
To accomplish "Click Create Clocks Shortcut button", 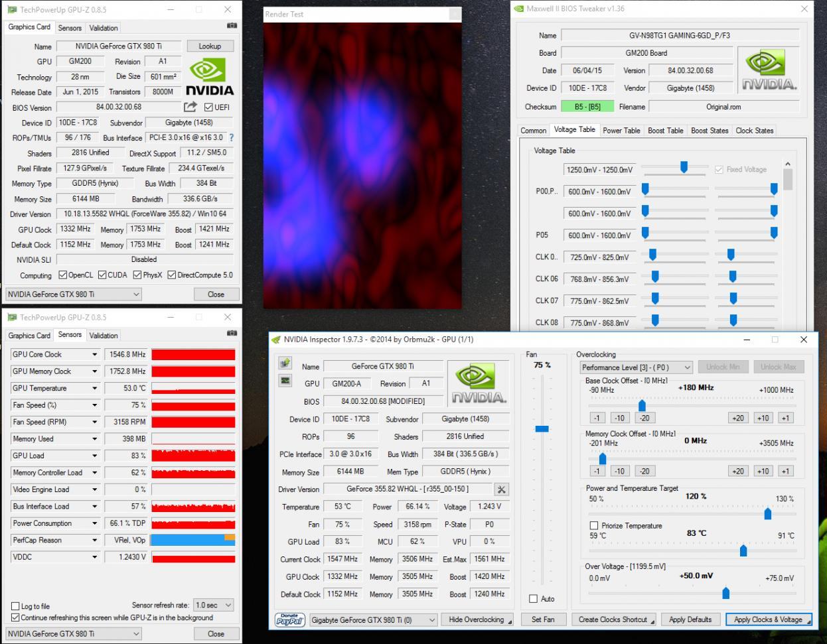I will pos(614,619).
